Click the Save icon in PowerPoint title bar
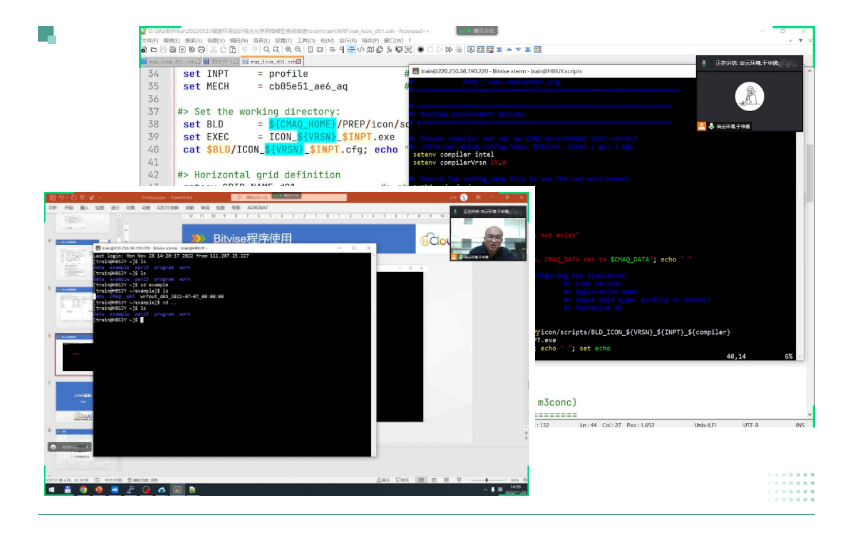 point(53,197)
